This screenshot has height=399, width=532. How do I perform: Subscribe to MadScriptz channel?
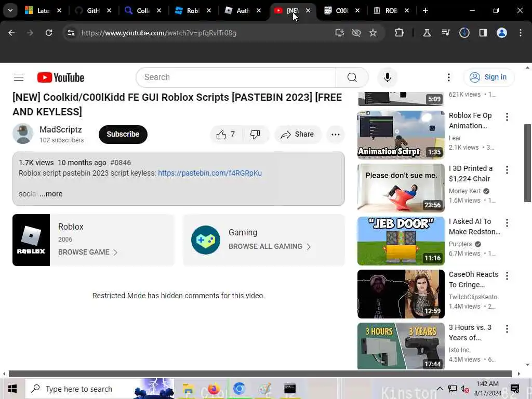123,135
